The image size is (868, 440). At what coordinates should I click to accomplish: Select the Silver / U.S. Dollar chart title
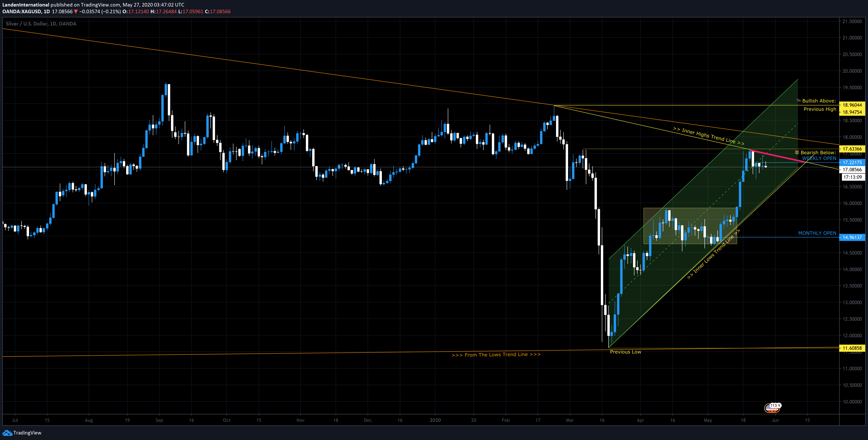(41, 24)
